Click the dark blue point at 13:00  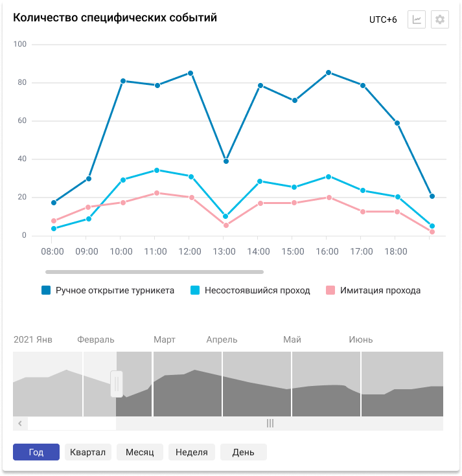(226, 161)
